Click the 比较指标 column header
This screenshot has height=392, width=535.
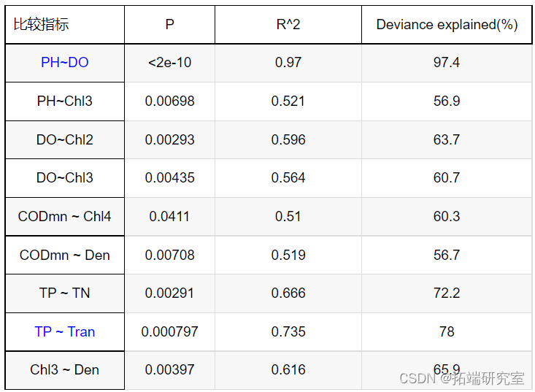(x=41, y=24)
